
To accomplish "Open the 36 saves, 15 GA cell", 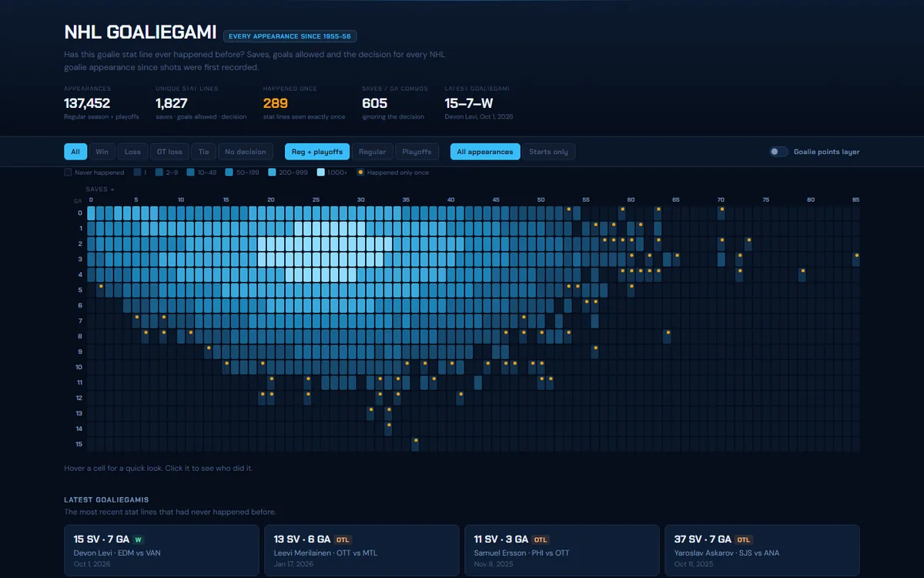I will [x=415, y=444].
